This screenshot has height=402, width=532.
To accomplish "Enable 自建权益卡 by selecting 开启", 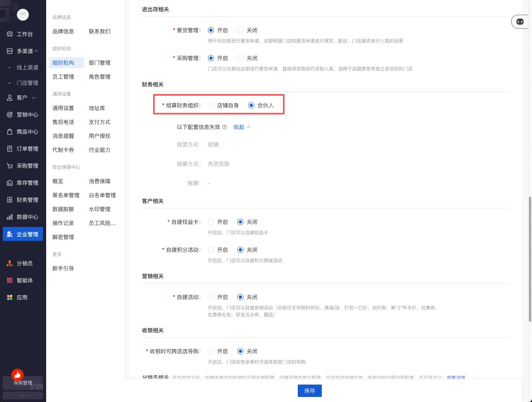I will click(211, 222).
